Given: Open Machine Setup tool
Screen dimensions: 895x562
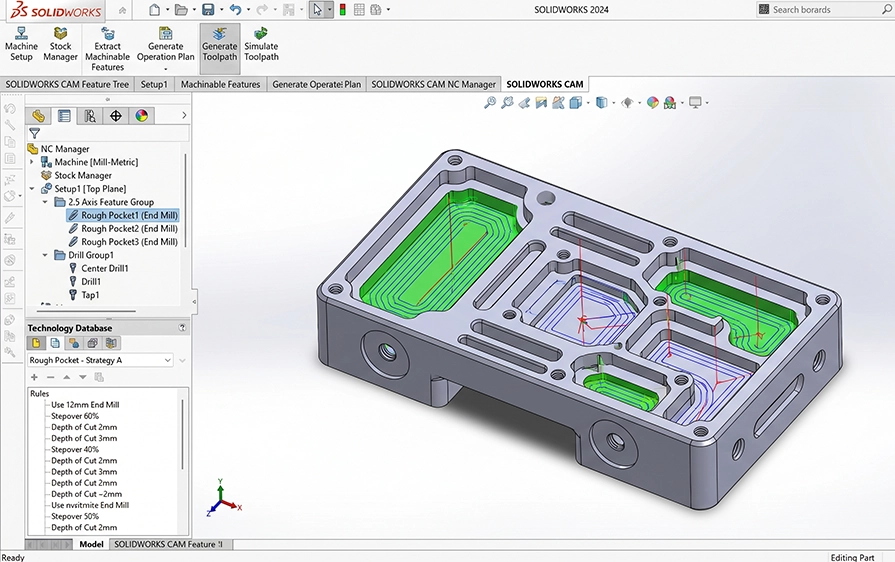Looking at the screenshot, I should tap(21, 44).
